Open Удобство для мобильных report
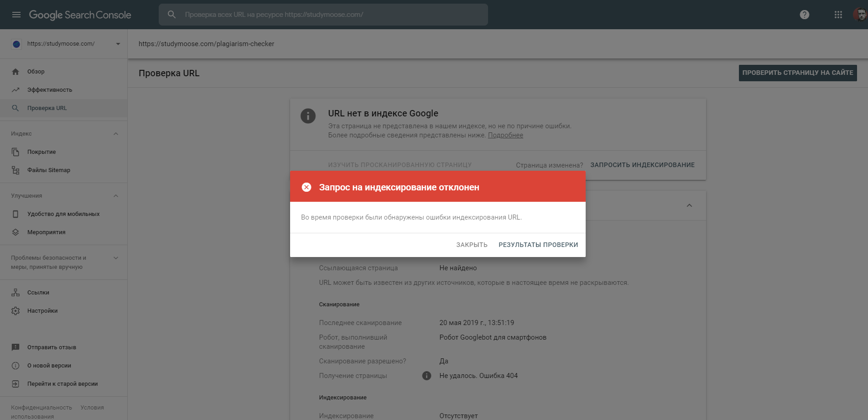Image resolution: width=868 pixels, height=420 pixels. pos(63,214)
